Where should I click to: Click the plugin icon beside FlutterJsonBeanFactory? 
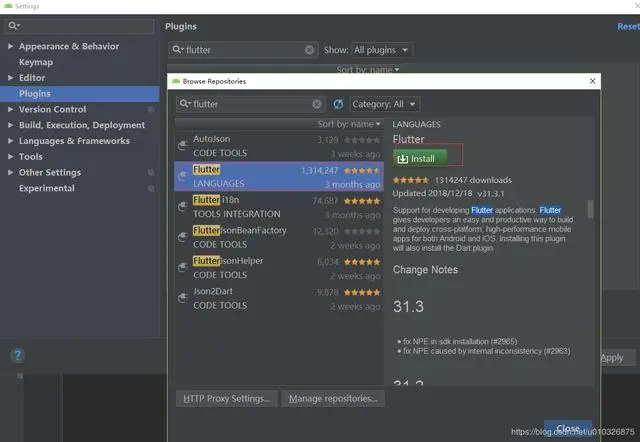tap(182, 237)
